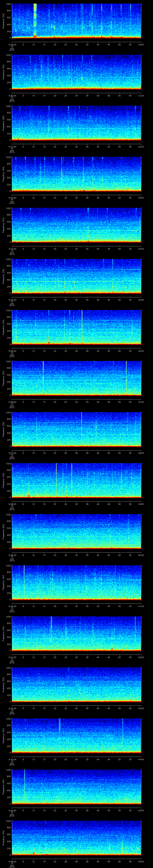Click the 38:00 end time label

pyautogui.click(x=141, y=453)
